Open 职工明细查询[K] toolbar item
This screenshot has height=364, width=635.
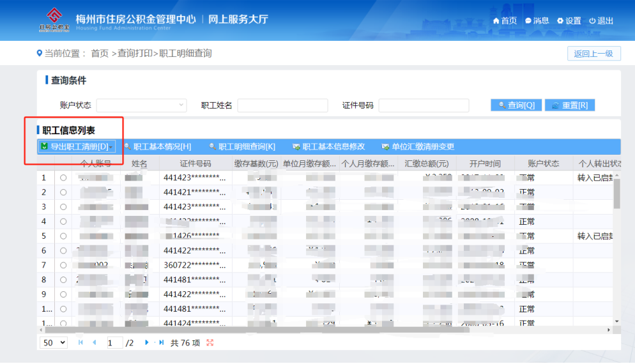click(x=242, y=147)
